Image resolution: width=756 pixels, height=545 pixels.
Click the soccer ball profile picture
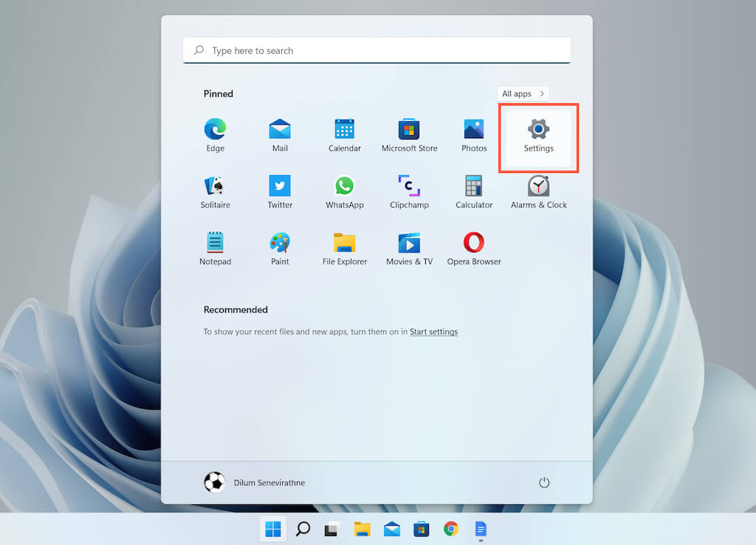point(215,482)
